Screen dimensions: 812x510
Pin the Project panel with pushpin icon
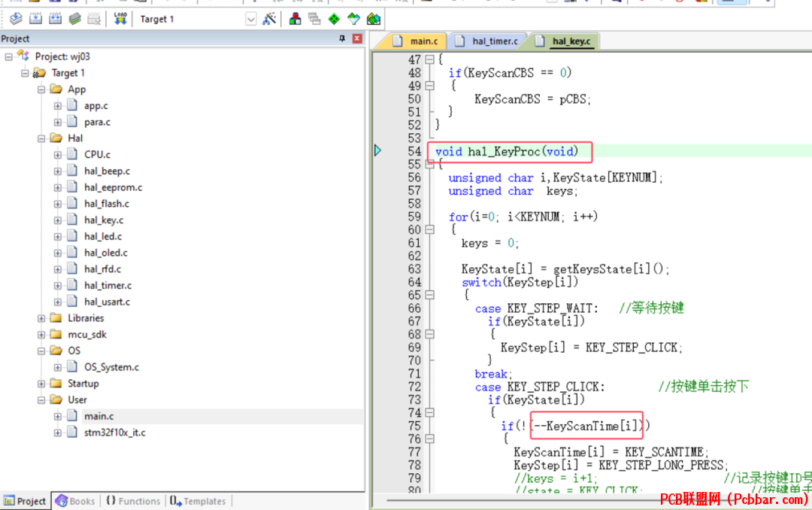[x=342, y=38]
